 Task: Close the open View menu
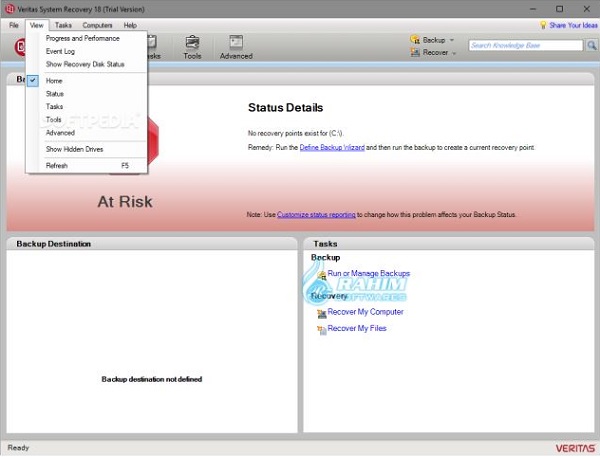pos(37,25)
